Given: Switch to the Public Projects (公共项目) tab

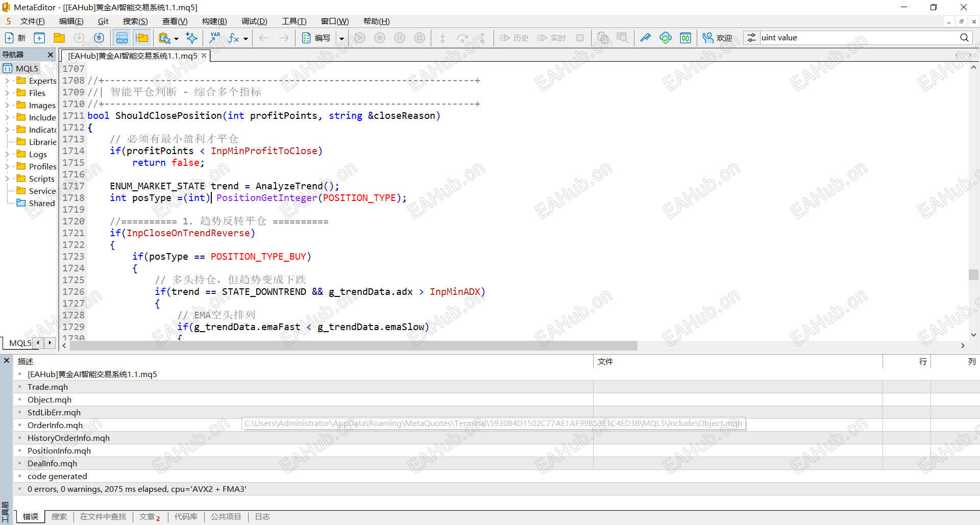Looking at the screenshot, I should [x=226, y=517].
